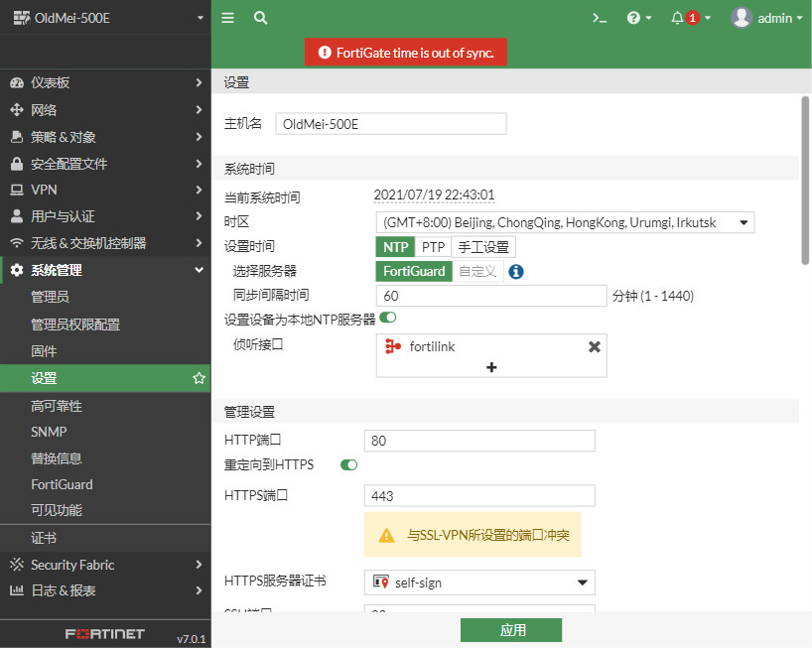Favorite the 设置 page with star icon
The width and height of the screenshot is (812, 648).
coord(199,378)
